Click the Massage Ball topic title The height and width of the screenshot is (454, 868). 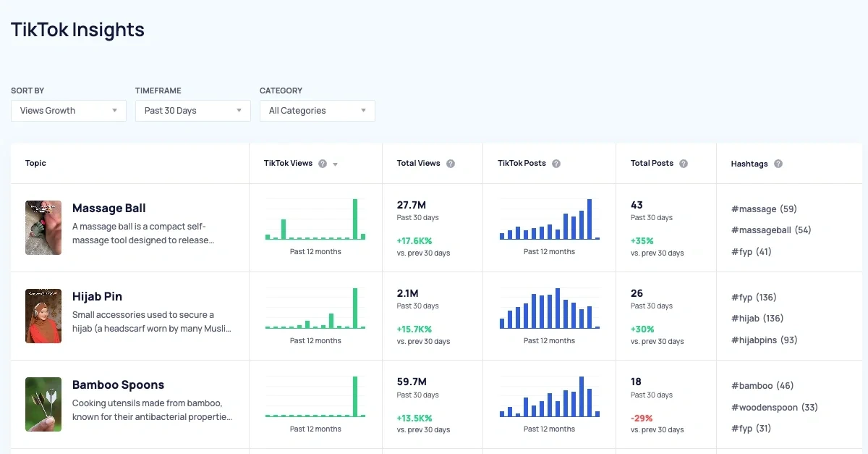click(109, 209)
